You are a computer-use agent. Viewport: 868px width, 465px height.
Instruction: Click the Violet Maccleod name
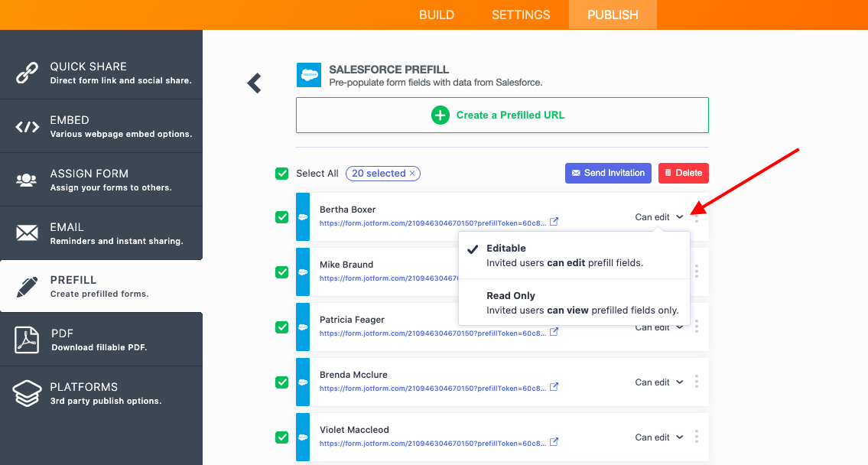354,430
